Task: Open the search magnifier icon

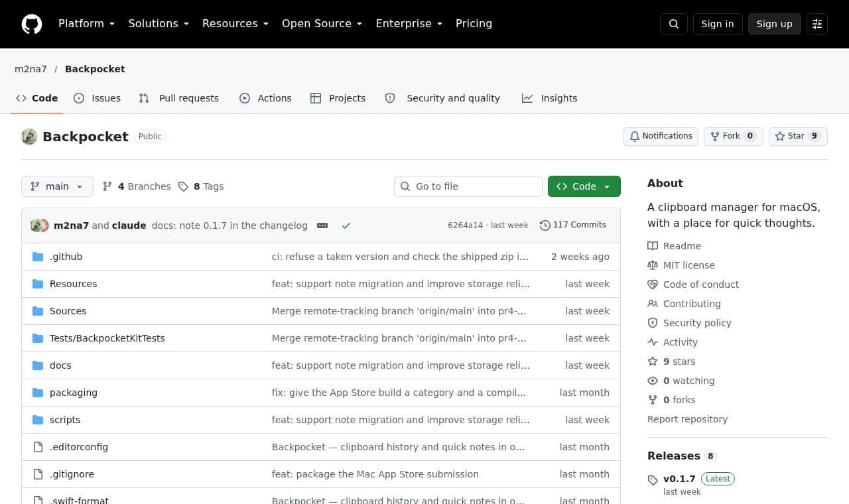Action: tap(674, 24)
